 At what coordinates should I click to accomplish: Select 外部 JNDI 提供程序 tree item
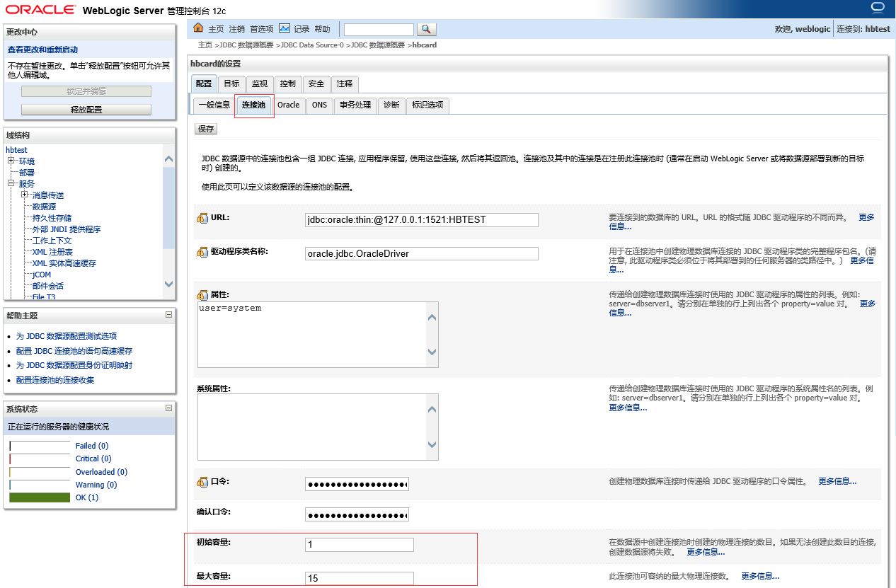pyautogui.click(x=67, y=229)
